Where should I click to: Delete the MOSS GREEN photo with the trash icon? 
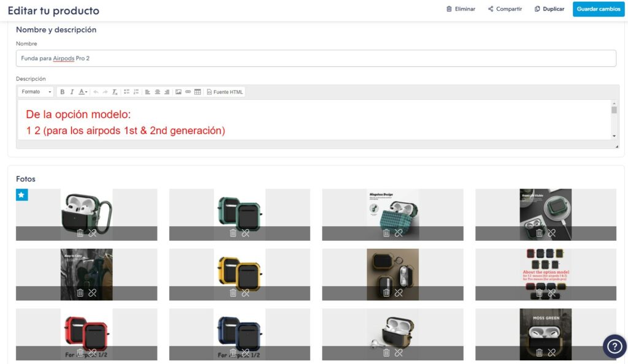point(538,352)
